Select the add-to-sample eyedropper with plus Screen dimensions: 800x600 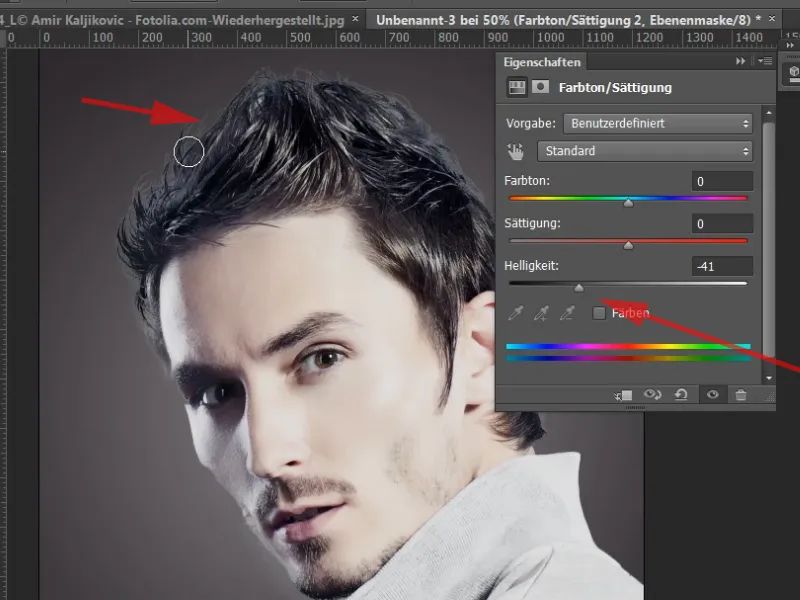[x=541, y=313]
